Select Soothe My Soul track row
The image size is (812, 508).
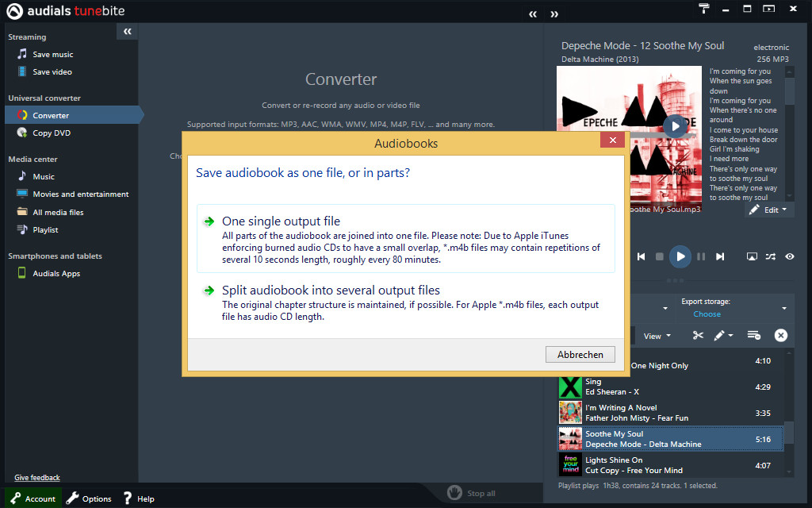click(x=671, y=439)
